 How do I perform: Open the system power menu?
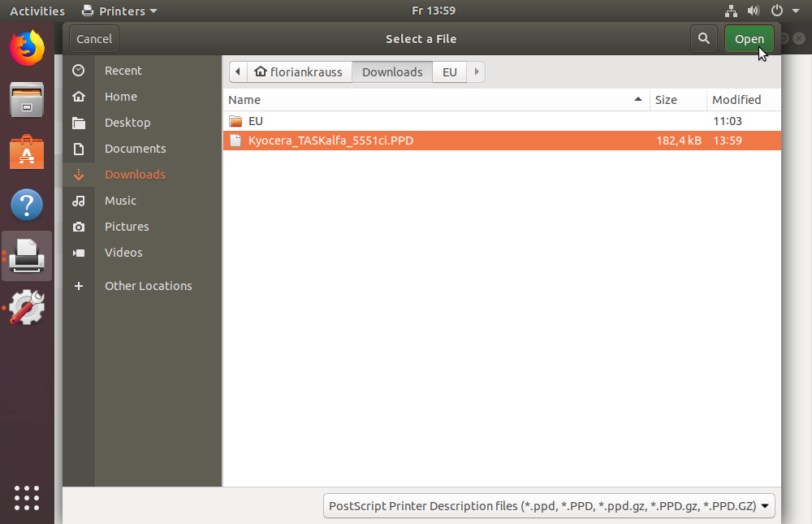point(781,11)
